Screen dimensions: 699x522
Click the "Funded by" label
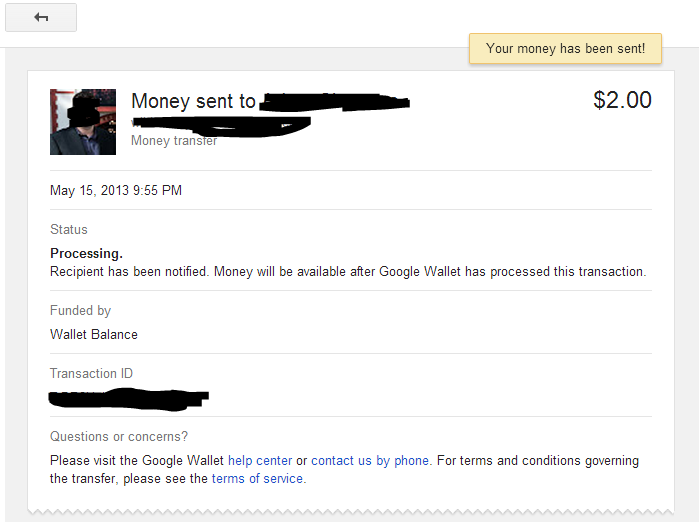coord(80,311)
